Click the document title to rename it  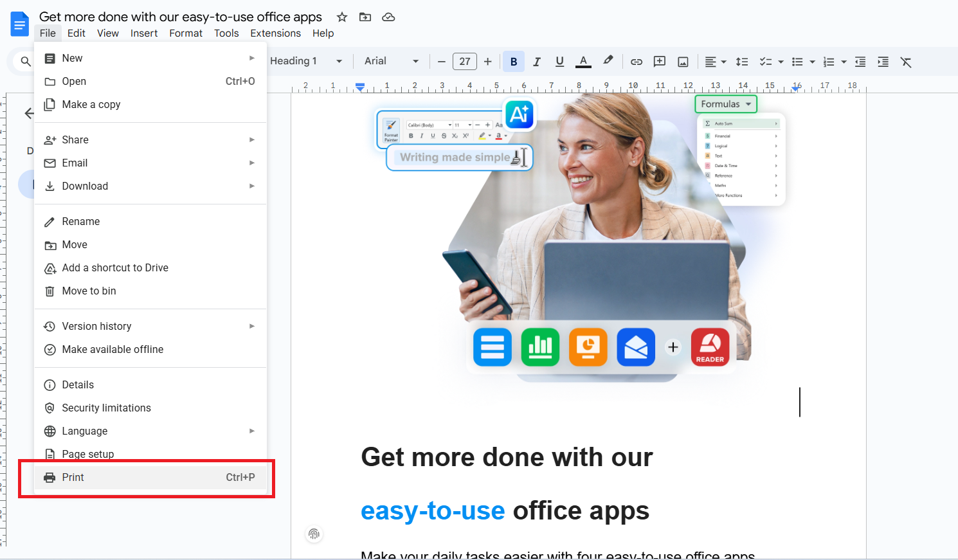(x=181, y=17)
